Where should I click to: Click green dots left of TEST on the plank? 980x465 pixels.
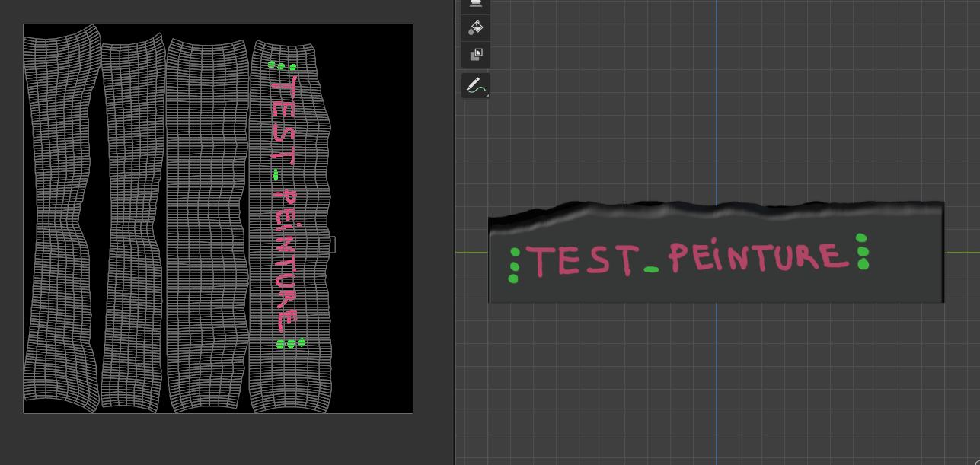tap(514, 265)
